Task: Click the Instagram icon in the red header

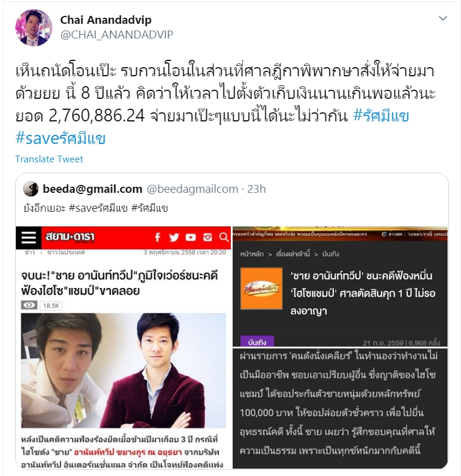Action: click(208, 237)
